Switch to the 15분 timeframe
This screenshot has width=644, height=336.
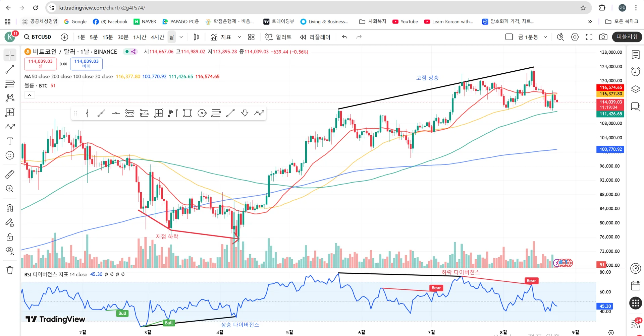pyautogui.click(x=108, y=37)
